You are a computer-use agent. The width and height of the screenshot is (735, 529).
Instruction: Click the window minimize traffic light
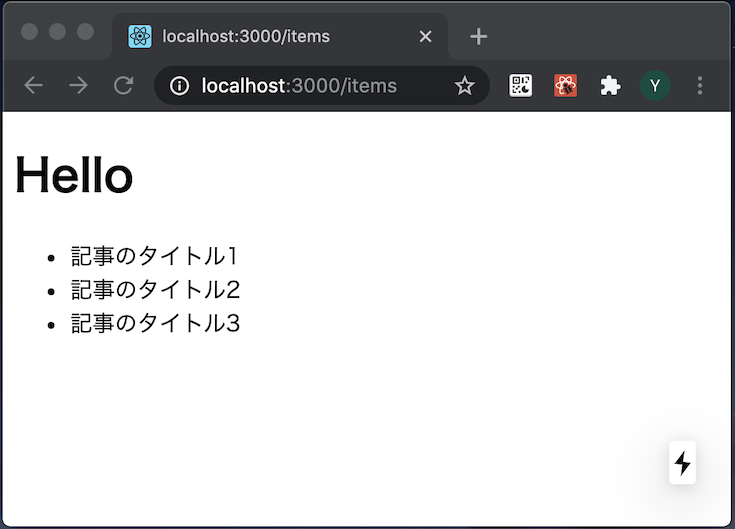click(x=58, y=32)
